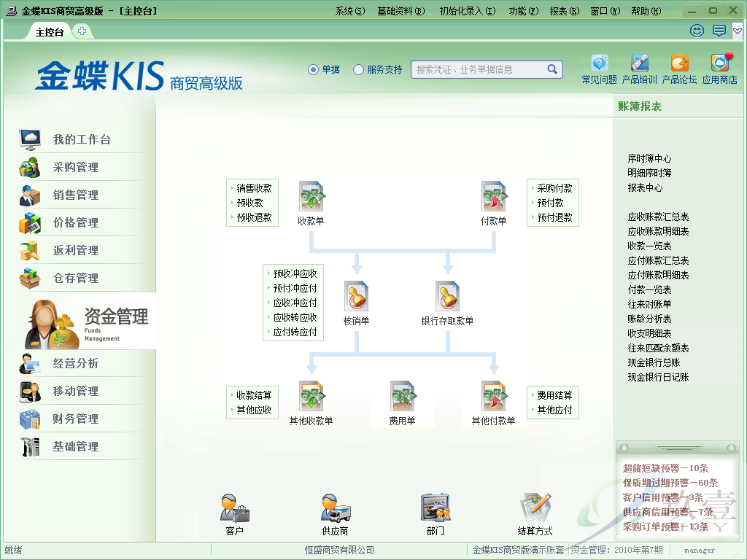The width and height of the screenshot is (747, 560).
Task: Click the 采购订单预警—13条 alert
Action: click(x=665, y=526)
